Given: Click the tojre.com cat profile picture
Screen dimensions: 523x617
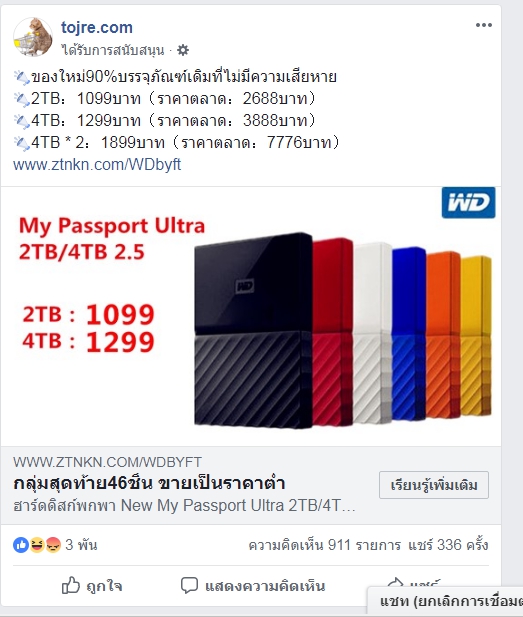Looking at the screenshot, I should tap(33, 37).
